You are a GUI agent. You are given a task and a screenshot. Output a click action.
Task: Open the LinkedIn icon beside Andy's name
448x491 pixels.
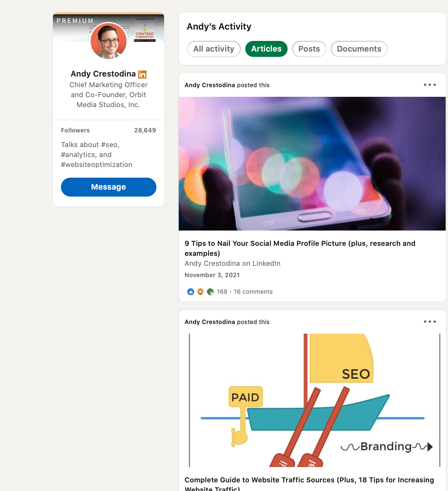142,74
